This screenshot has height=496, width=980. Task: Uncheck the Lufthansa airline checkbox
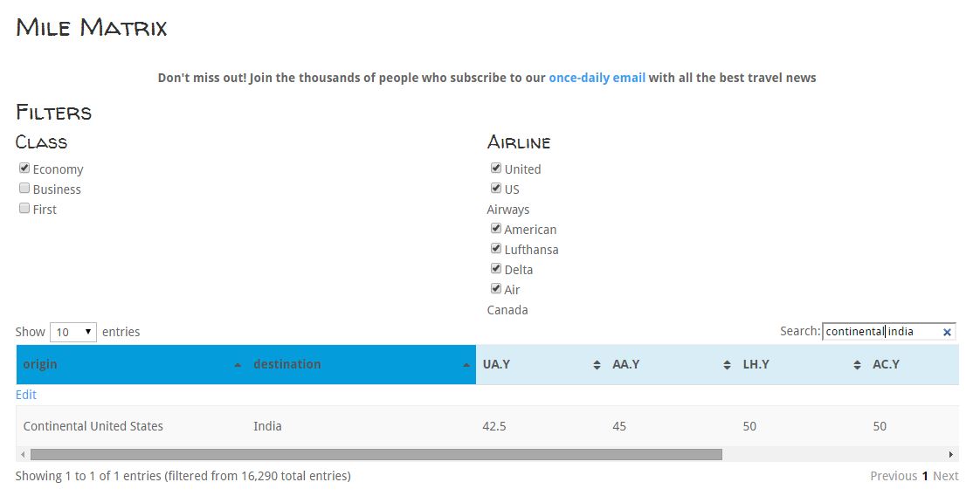coord(496,249)
